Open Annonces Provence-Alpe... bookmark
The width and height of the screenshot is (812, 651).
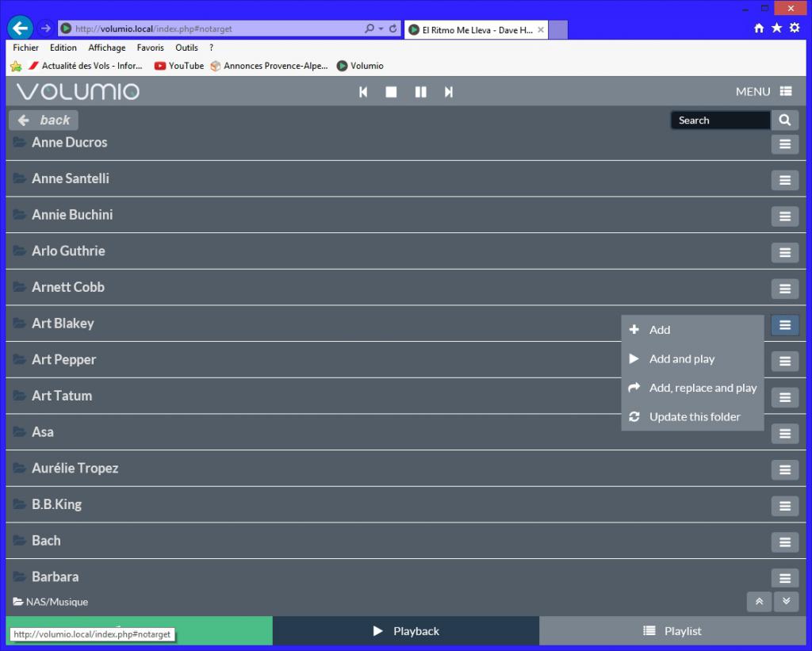270,66
